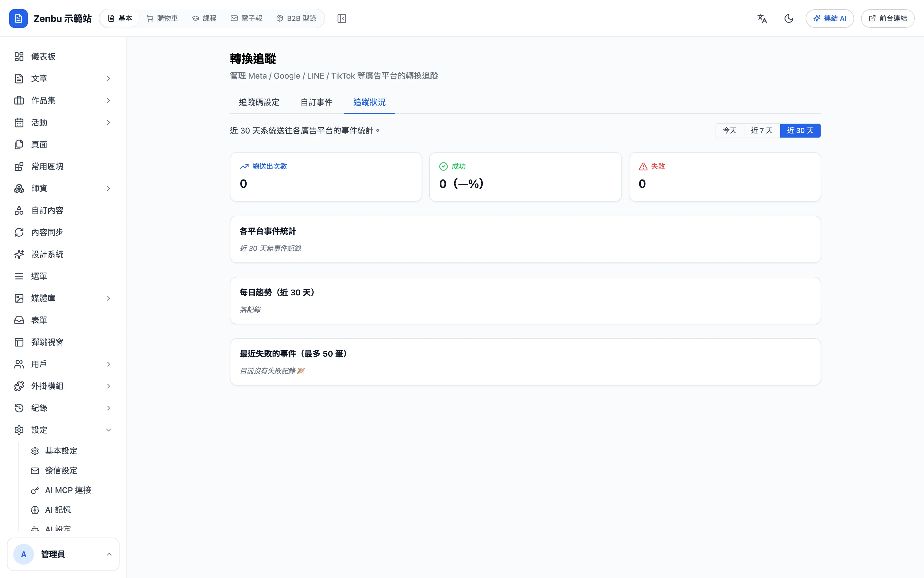This screenshot has height=578, width=924.
Task: Open the 前台連結 external link
Action: (888, 18)
